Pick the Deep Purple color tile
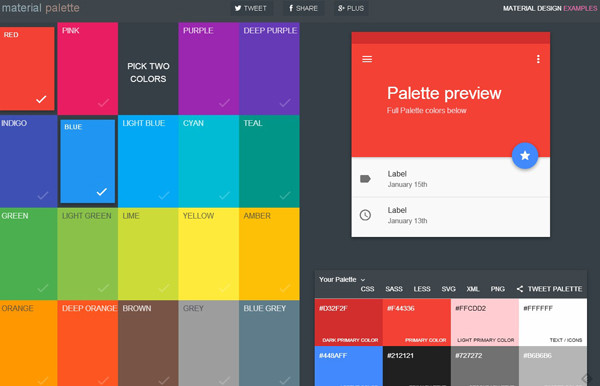 point(269,68)
